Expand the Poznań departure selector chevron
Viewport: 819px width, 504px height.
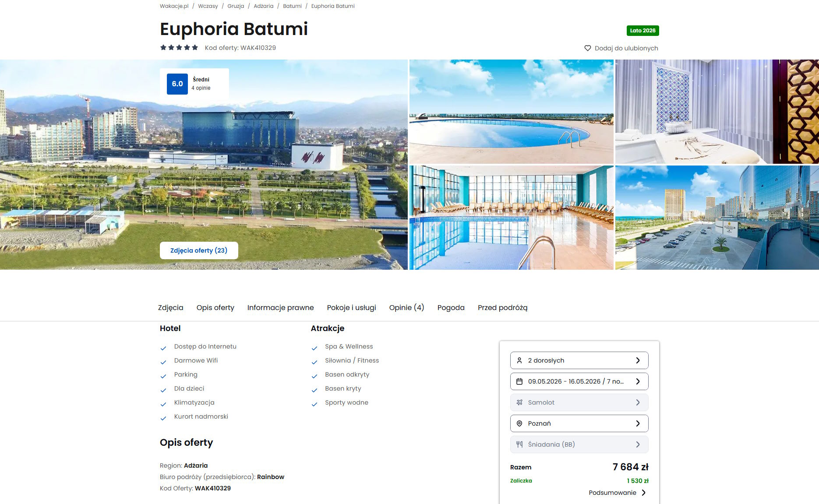click(x=638, y=423)
